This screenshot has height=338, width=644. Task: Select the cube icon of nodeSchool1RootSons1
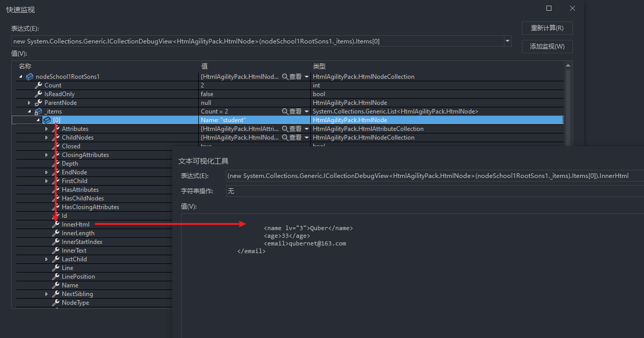pyautogui.click(x=30, y=77)
